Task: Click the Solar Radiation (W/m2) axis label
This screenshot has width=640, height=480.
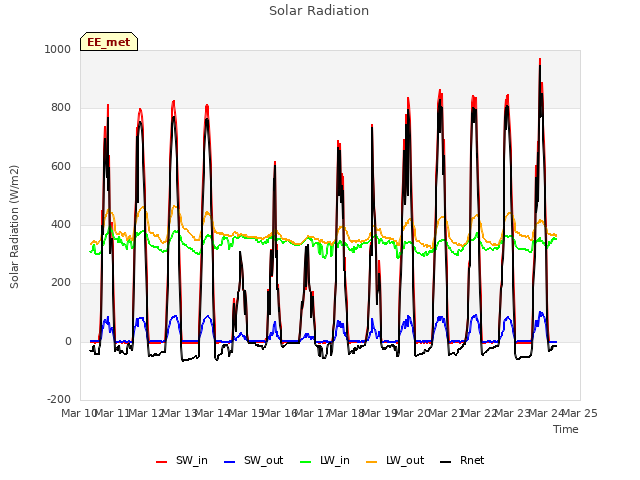Action: click(x=14, y=227)
